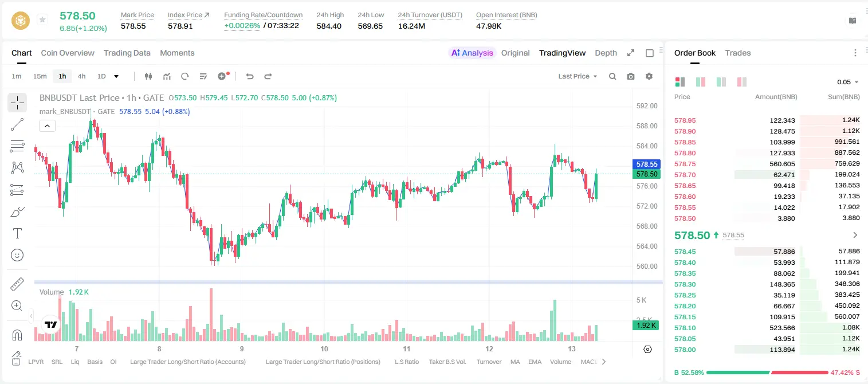This screenshot has height=384, width=868.
Task: Open the Coin Overview tab
Action: coord(68,53)
